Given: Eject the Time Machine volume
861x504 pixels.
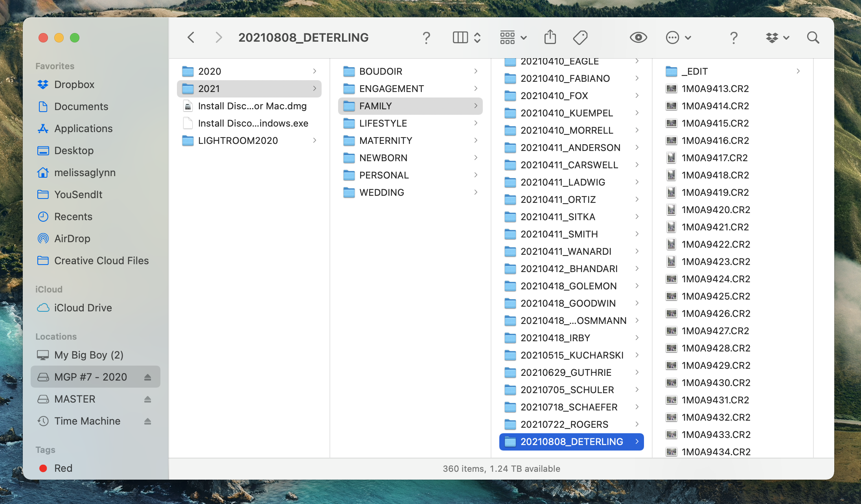Looking at the screenshot, I should click(x=147, y=421).
